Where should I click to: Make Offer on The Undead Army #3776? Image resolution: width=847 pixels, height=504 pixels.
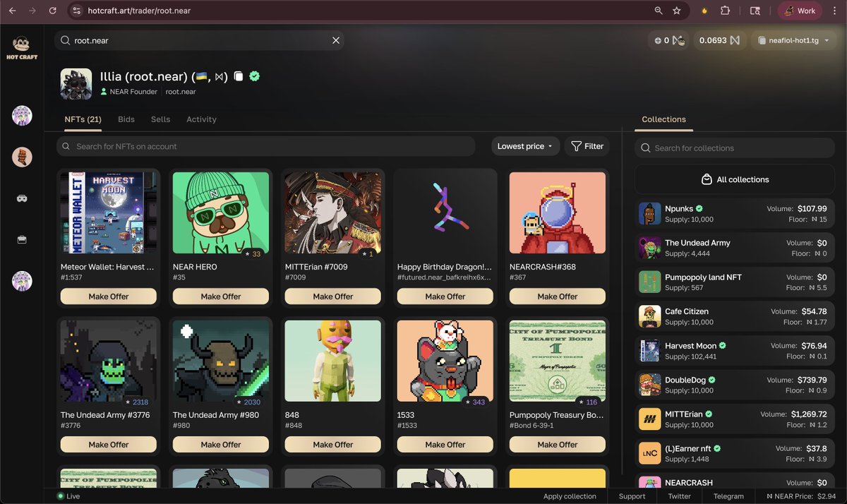[x=109, y=445]
